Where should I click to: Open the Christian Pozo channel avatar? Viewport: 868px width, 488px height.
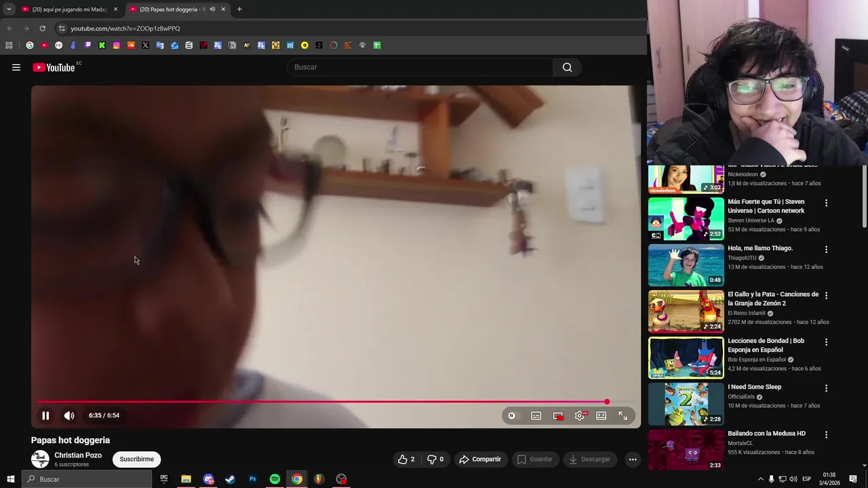click(40, 459)
